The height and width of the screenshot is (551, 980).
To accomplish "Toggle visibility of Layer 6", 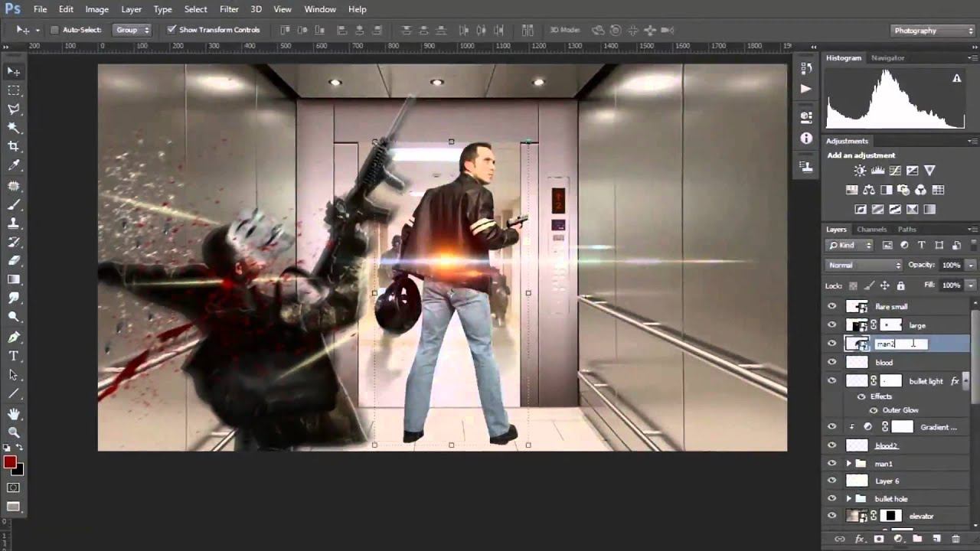I will 831,481.
